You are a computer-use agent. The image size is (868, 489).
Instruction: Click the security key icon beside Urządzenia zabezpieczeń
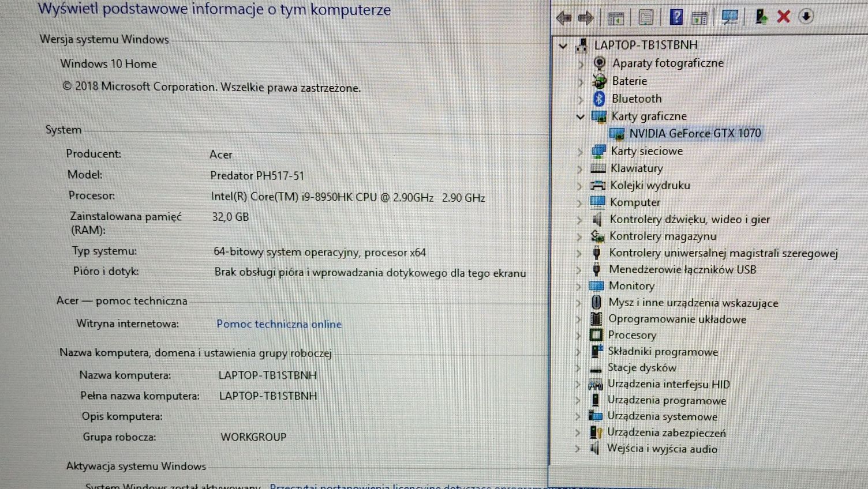[x=596, y=432]
